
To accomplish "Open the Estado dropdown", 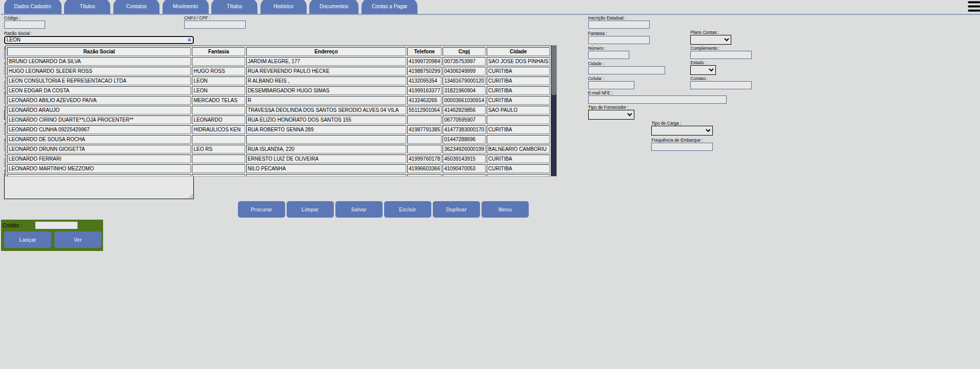I will click(x=703, y=70).
